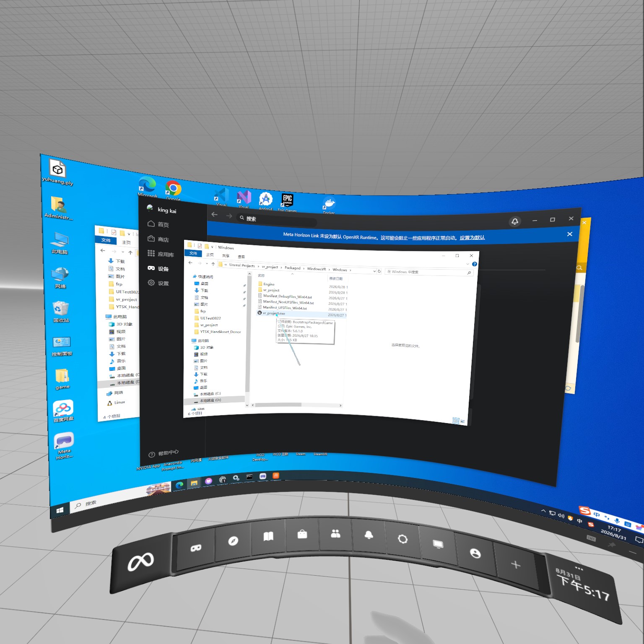
Task: Open the 文件 tab in the Windows explorer
Action: (x=193, y=253)
